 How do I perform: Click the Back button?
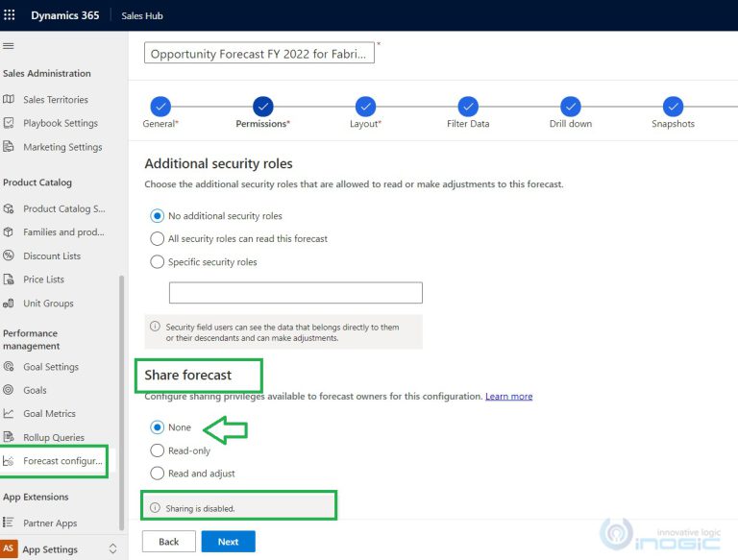coord(168,542)
